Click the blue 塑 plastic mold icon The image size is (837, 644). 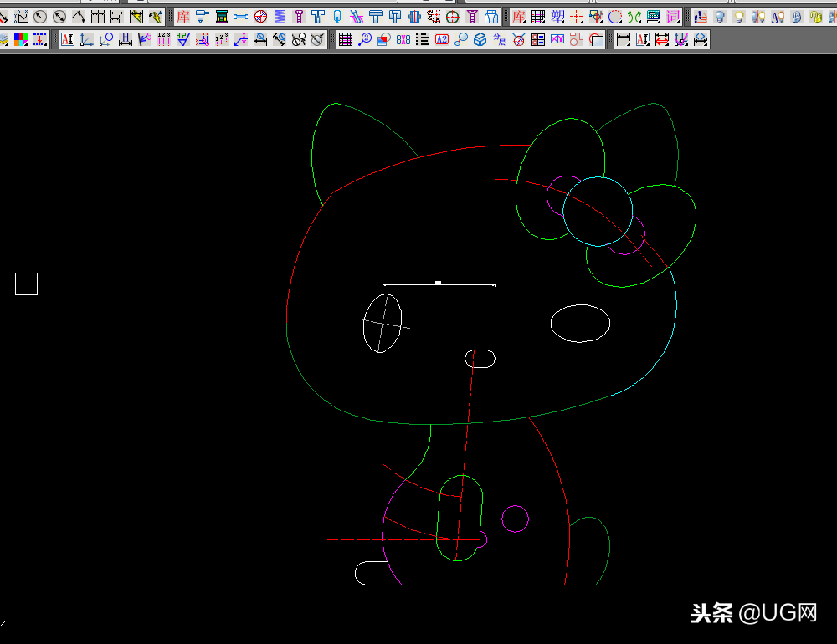point(557,17)
